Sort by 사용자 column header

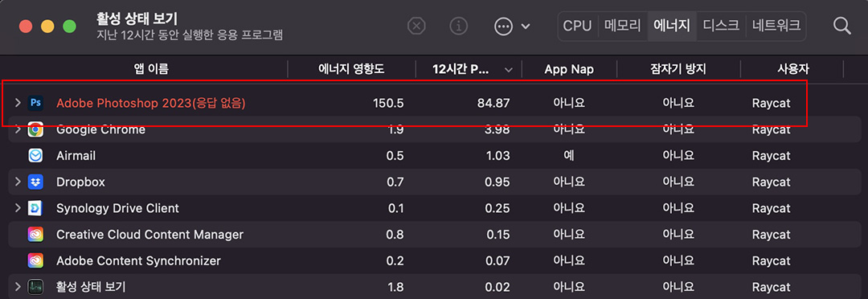[792, 69]
